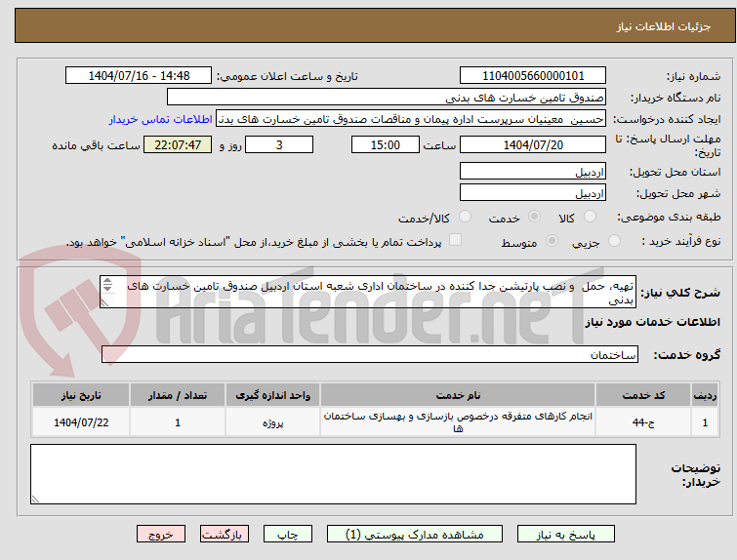Click the 'توضیحات خریدار' empty textarea
Image resolution: width=737 pixels, height=560 pixels.
click(333, 474)
